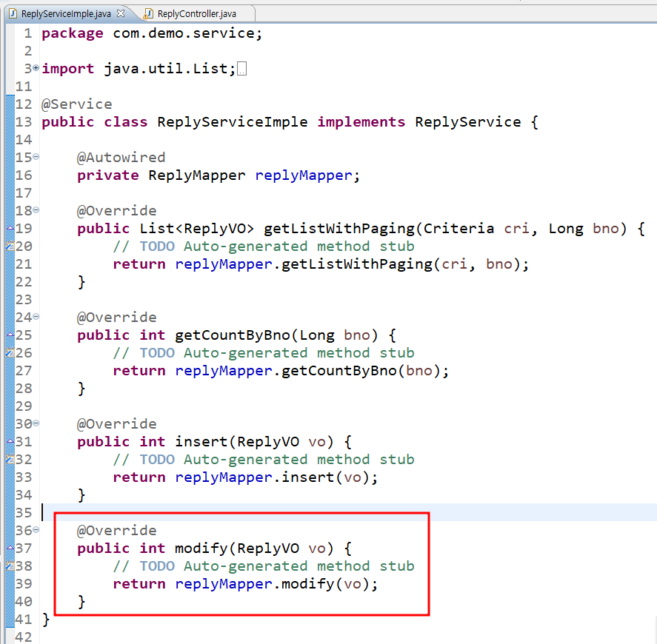This screenshot has height=644, width=657.
Task: Click package name com.demo.service
Action: [x=184, y=33]
